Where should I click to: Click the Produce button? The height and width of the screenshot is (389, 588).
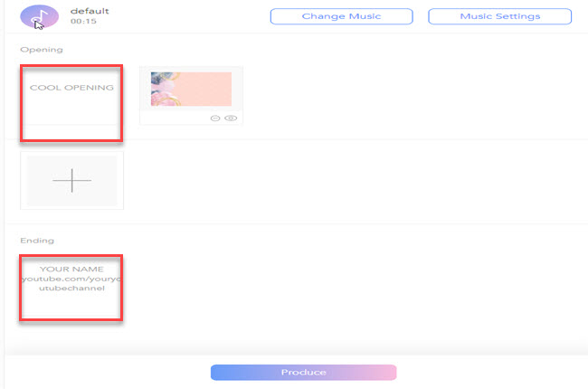click(x=303, y=372)
